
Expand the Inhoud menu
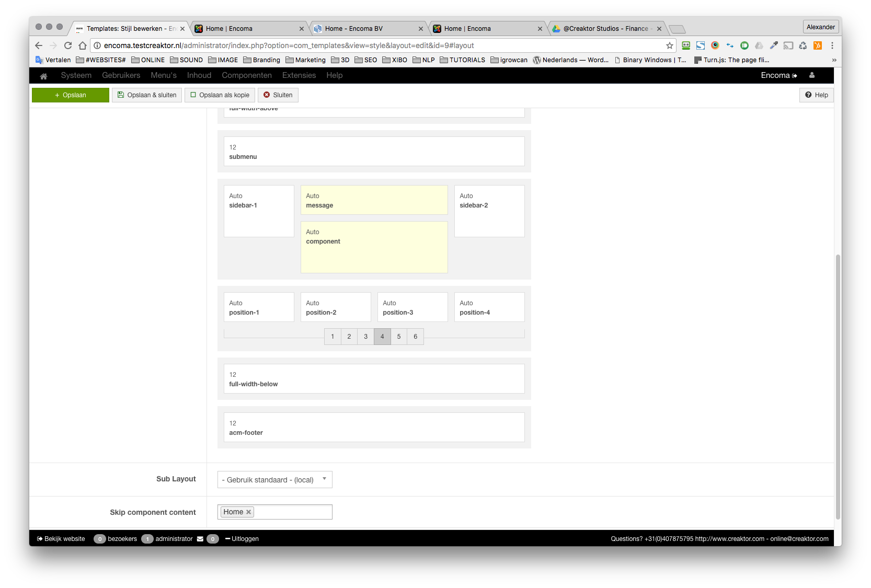(199, 75)
